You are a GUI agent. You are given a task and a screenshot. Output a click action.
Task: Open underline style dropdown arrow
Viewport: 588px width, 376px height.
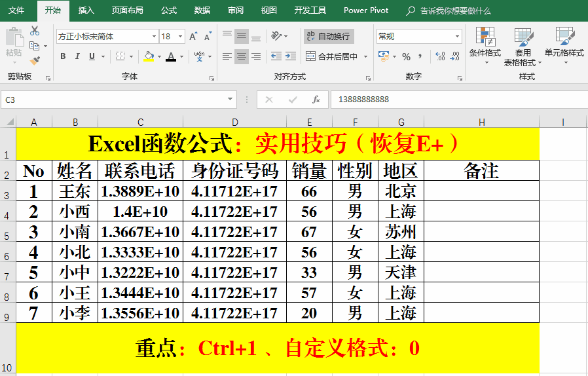(103, 57)
